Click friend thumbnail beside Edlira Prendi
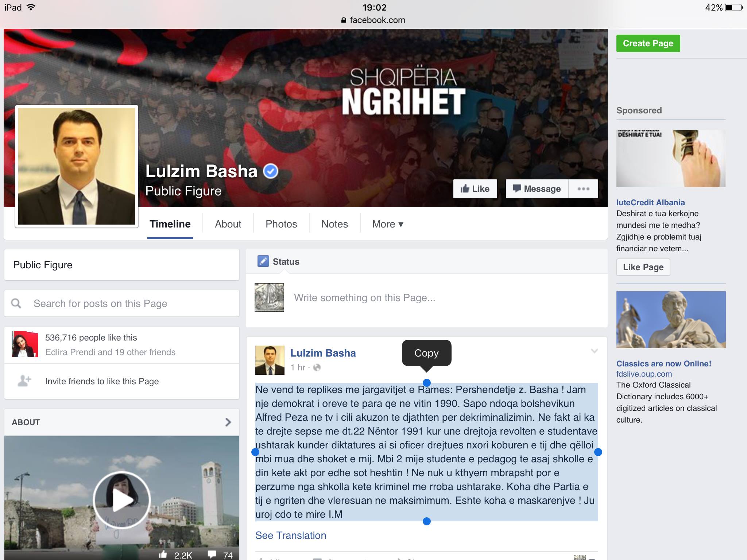747x560 pixels. coord(25,344)
